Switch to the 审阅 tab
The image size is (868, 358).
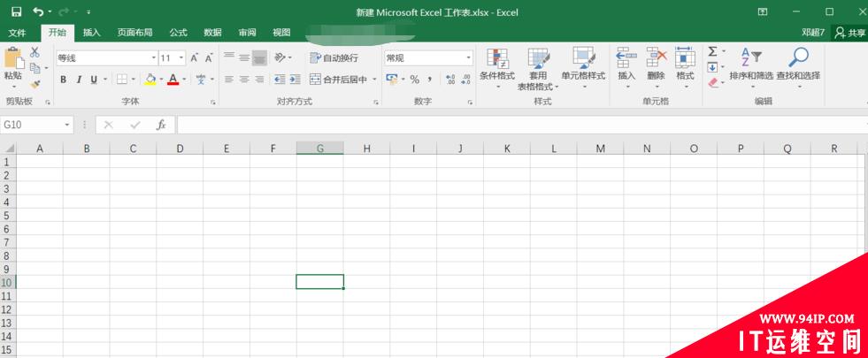[247, 33]
